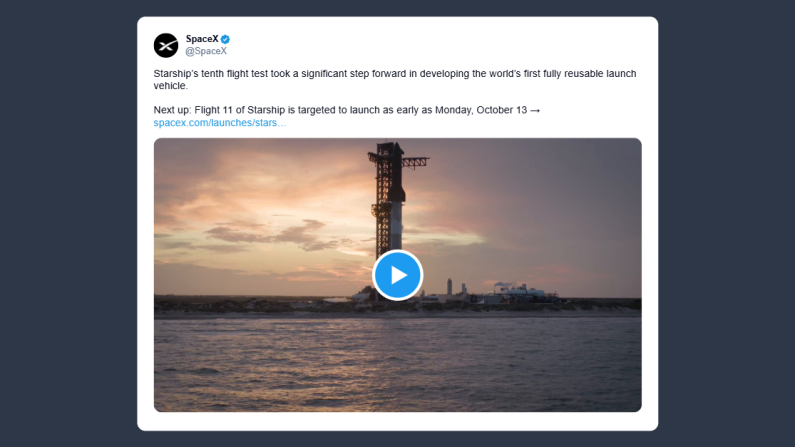The image size is (795, 447).
Task: Visit the @SpaceX handle
Action: [206, 51]
